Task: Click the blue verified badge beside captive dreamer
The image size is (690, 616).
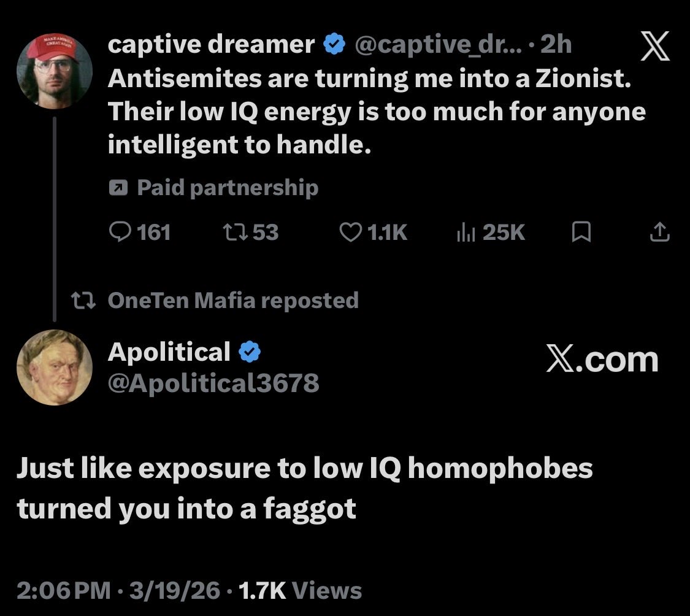Action: pos(333,45)
